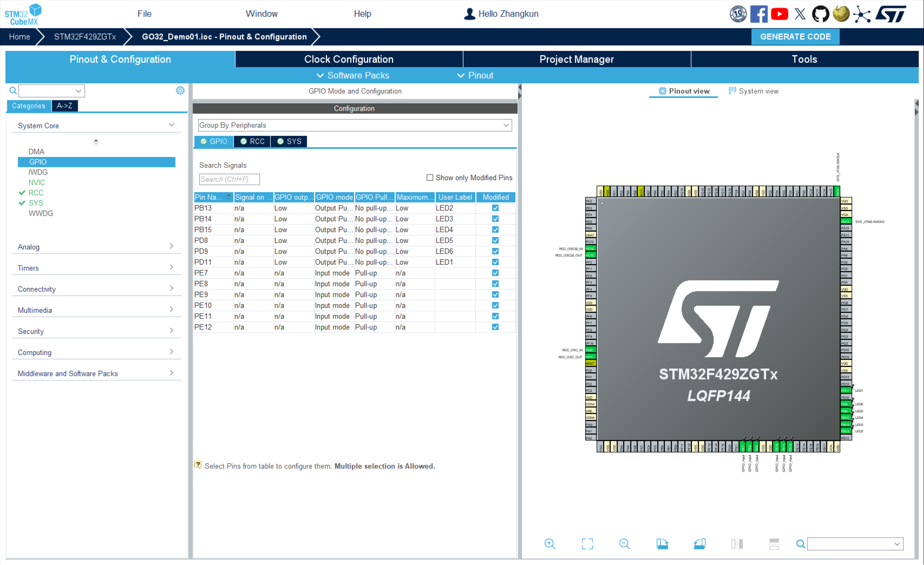Open the File menu
The image size is (924, 565).
pyautogui.click(x=144, y=14)
